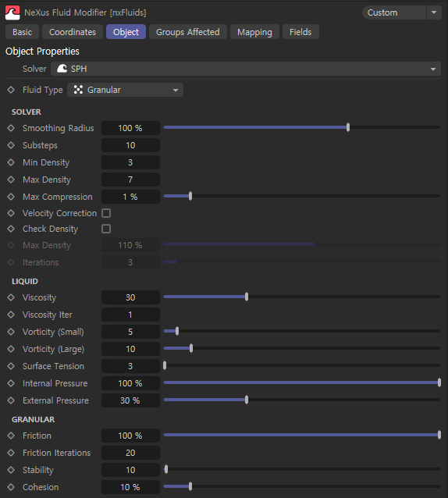Click the Max Density value field showing 7
This screenshot has height=498, width=448.
[x=130, y=180]
